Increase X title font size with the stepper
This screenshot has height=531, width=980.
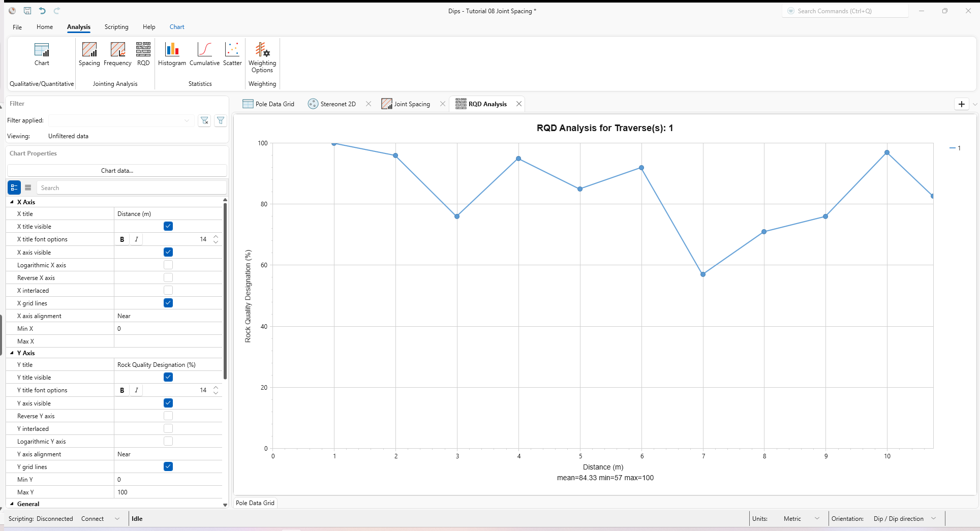pos(216,236)
